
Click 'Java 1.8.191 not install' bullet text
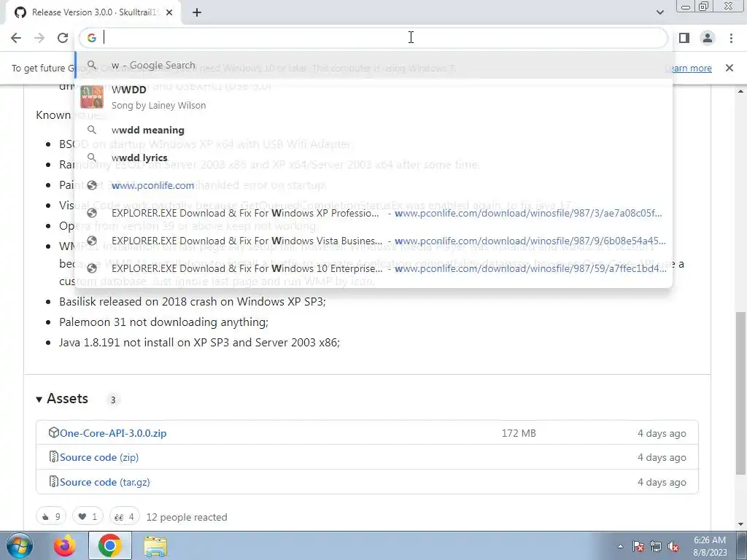200,343
